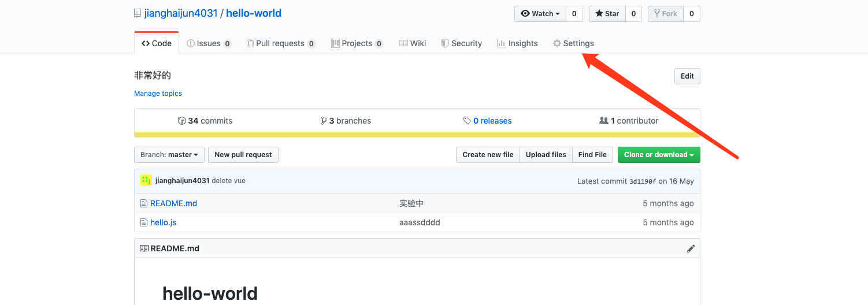Click the book icon beside the README.md header
The image size is (868, 305).
pyautogui.click(x=144, y=248)
